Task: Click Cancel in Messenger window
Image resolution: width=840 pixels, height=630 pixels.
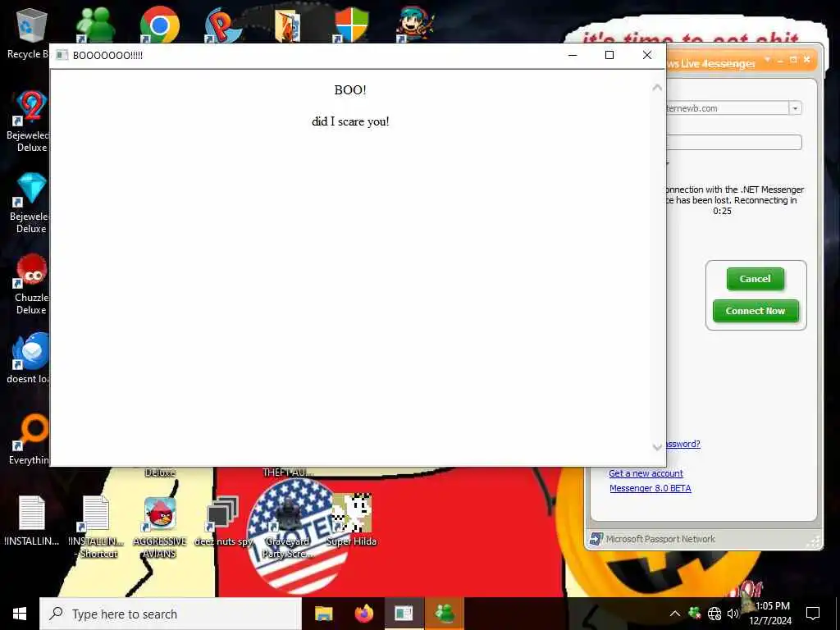Action: (x=756, y=279)
